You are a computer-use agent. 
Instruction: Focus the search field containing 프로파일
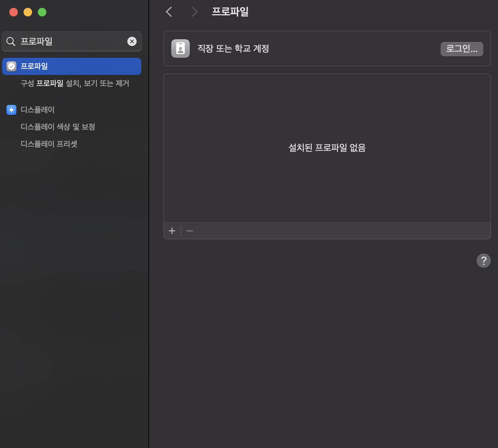click(71, 41)
